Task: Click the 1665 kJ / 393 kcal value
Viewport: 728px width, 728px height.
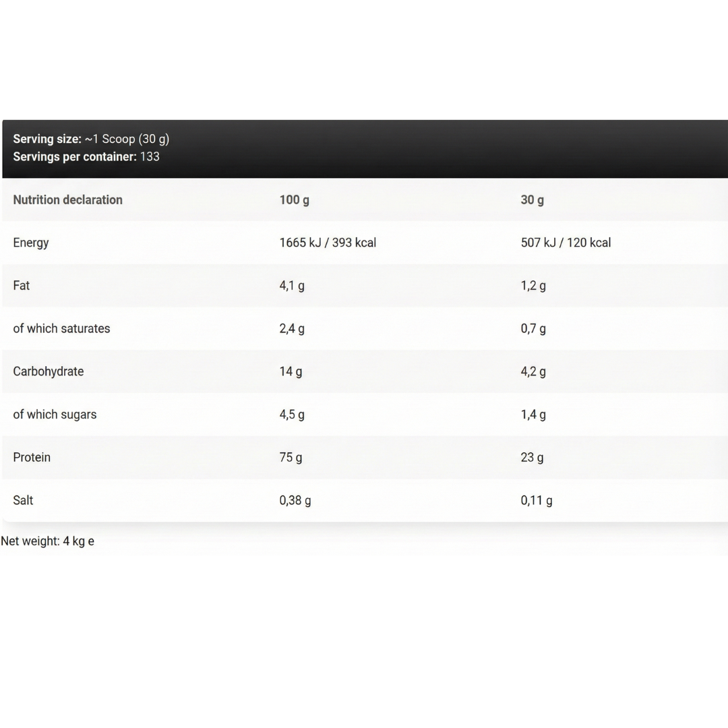Action: (328, 243)
